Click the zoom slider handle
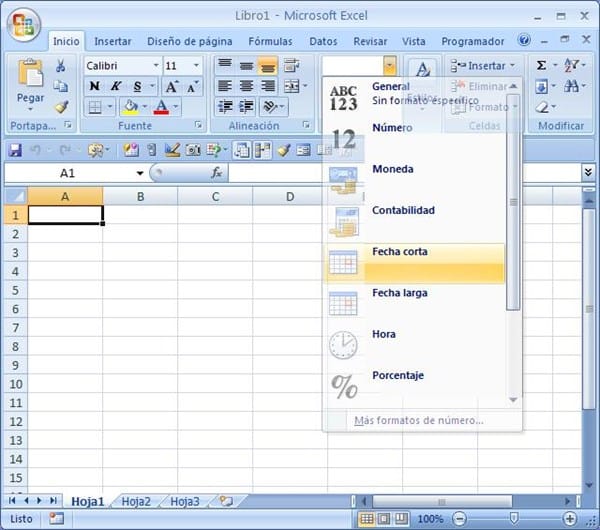 [x=514, y=519]
